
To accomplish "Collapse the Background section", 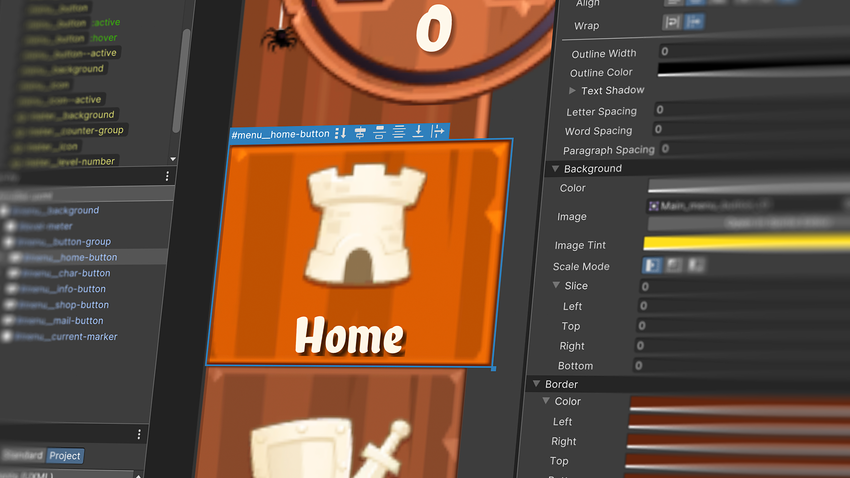I will tap(555, 169).
